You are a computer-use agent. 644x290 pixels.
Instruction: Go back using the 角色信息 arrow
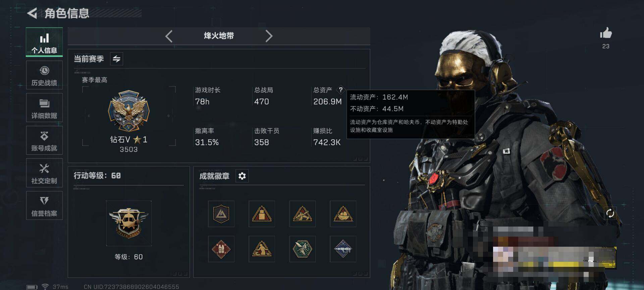tap(32, 13)
